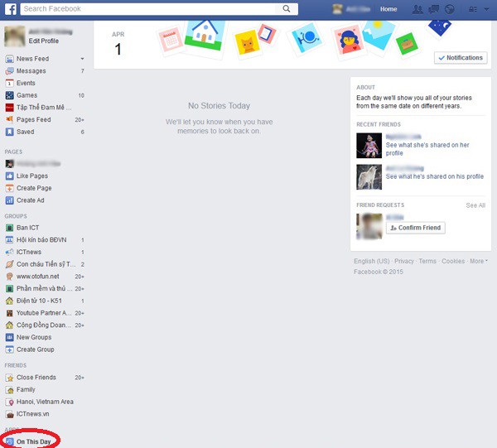Click the Search Facebook field

[x=148, y=9]
